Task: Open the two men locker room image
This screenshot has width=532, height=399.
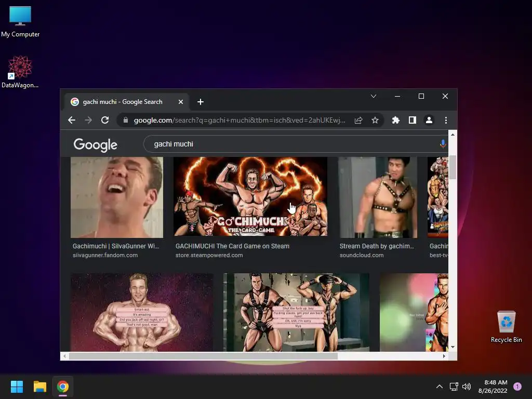Action: 296,312
